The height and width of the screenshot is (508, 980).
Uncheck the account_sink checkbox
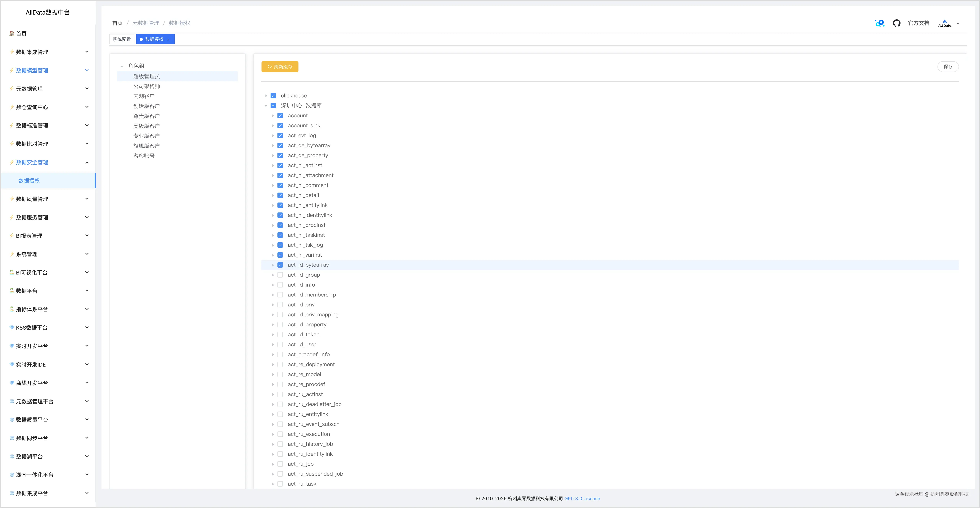click(x=280, y=126)
